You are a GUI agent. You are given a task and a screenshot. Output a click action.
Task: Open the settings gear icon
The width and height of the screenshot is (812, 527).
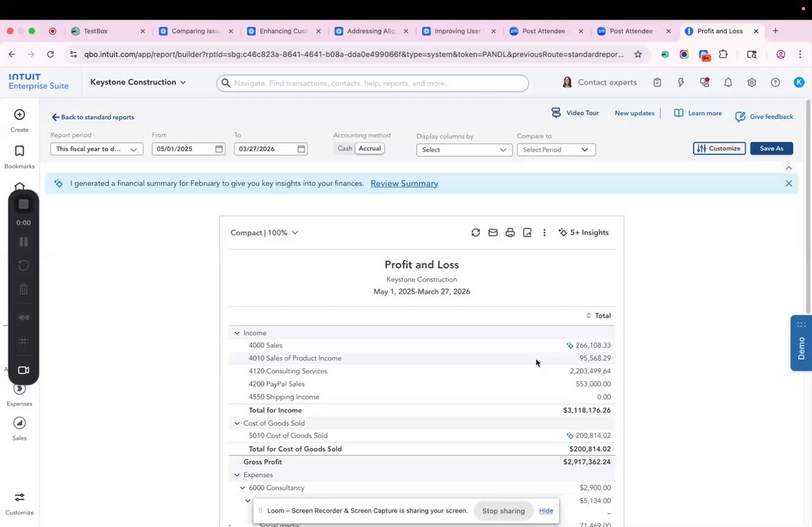click(751, 83)
